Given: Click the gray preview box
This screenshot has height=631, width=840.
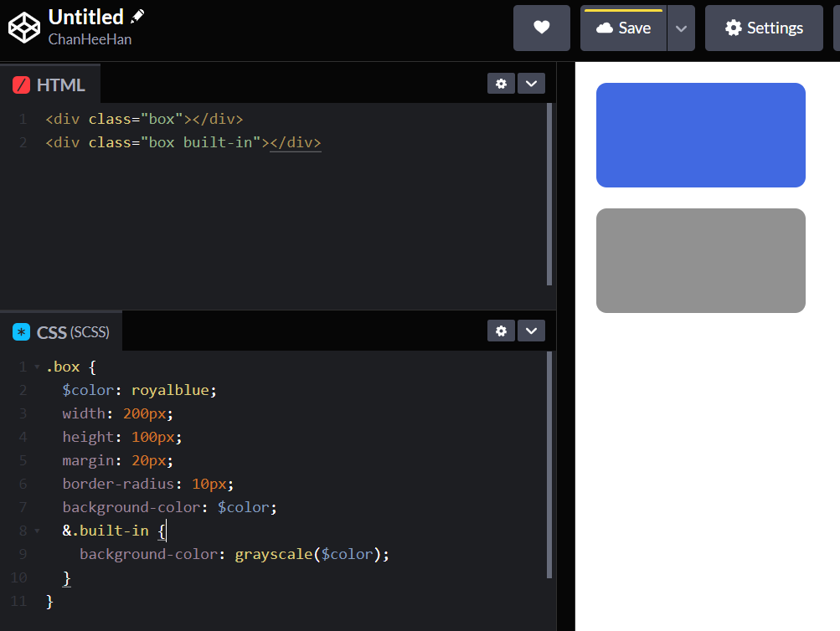Looking at the screenshot, I should coord(700,260).
